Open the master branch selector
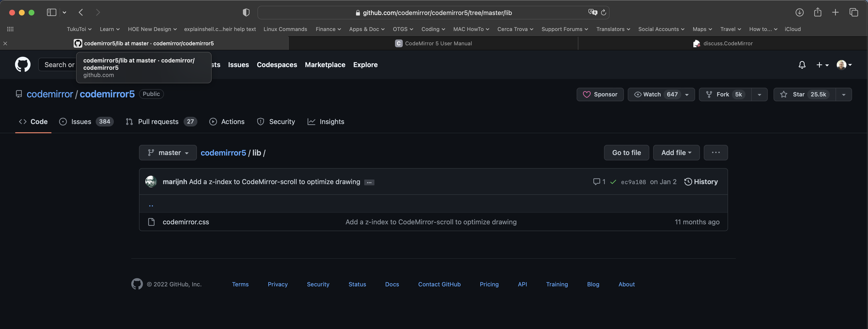 168,153
